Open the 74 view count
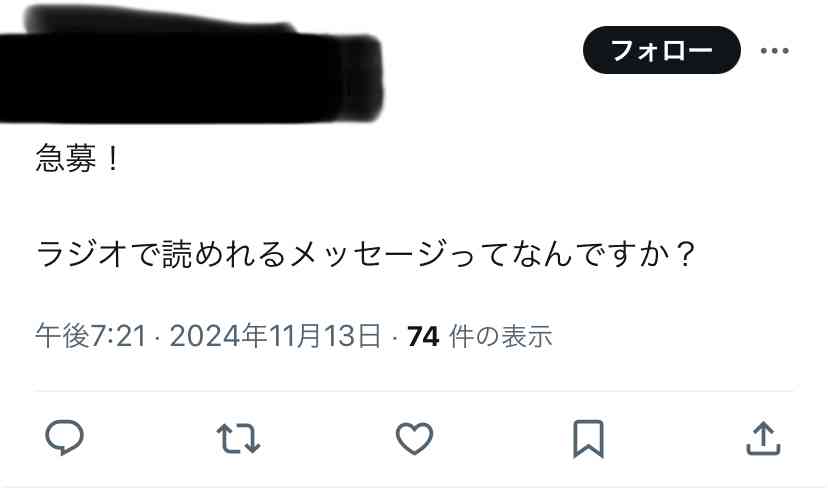 [423, 336]
